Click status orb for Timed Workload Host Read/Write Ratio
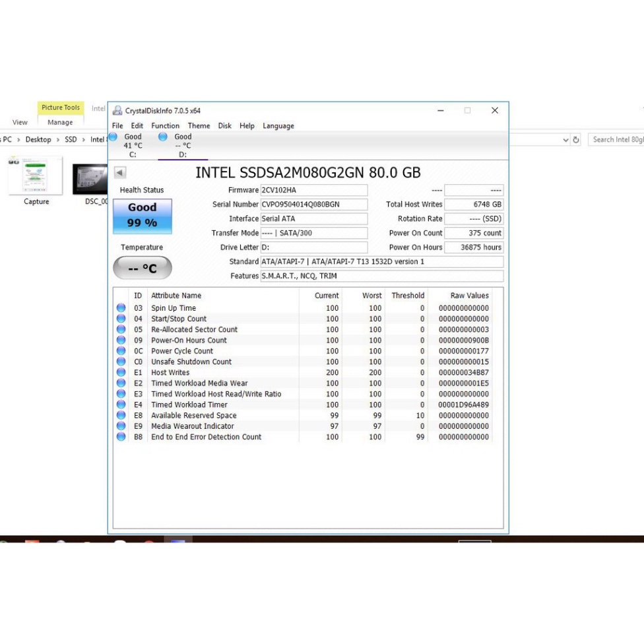 click(121, 393)
